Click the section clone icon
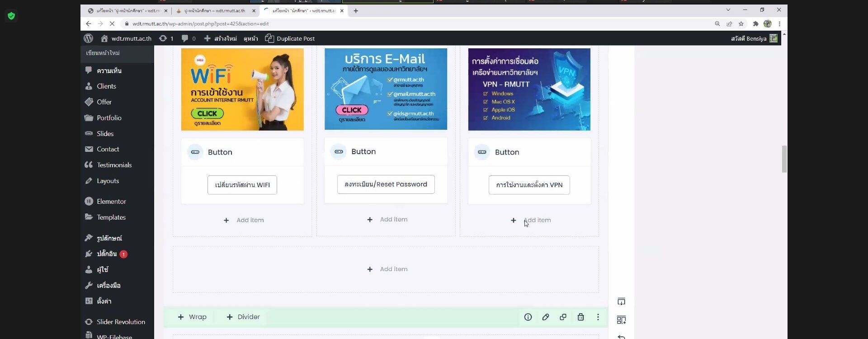 pos(563,317)
